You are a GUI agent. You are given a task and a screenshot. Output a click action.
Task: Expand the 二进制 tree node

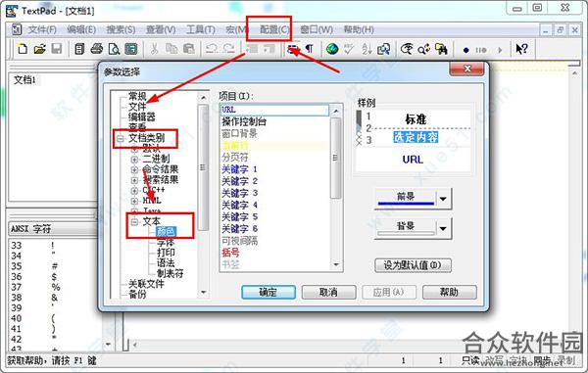(134, 160)
